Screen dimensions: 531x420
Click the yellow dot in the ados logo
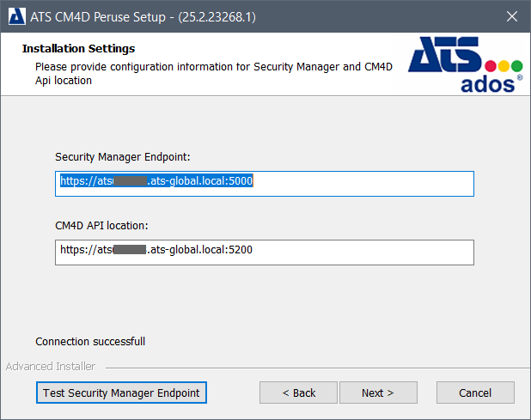click(x=504, y=66)
